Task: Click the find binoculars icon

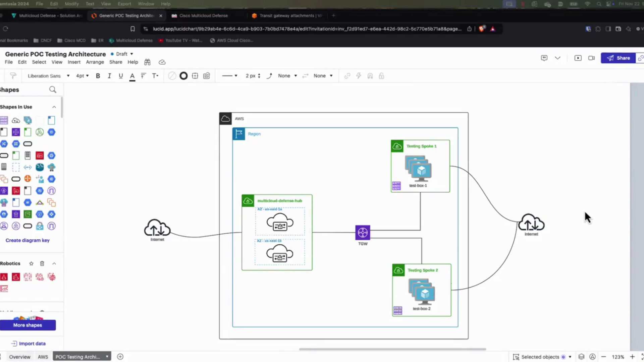Action: tap(147, 62)
